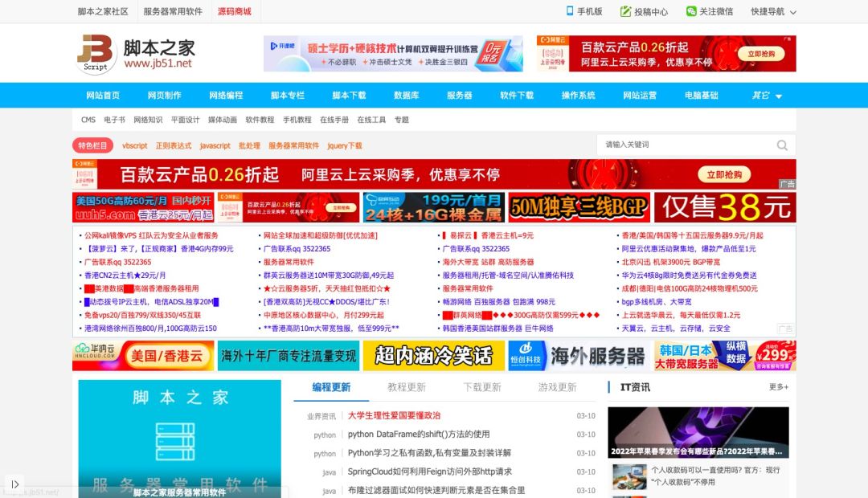Click the 脚本之家 服务器常用软件 promo image
868x498 pixels.
click(179, 439)
